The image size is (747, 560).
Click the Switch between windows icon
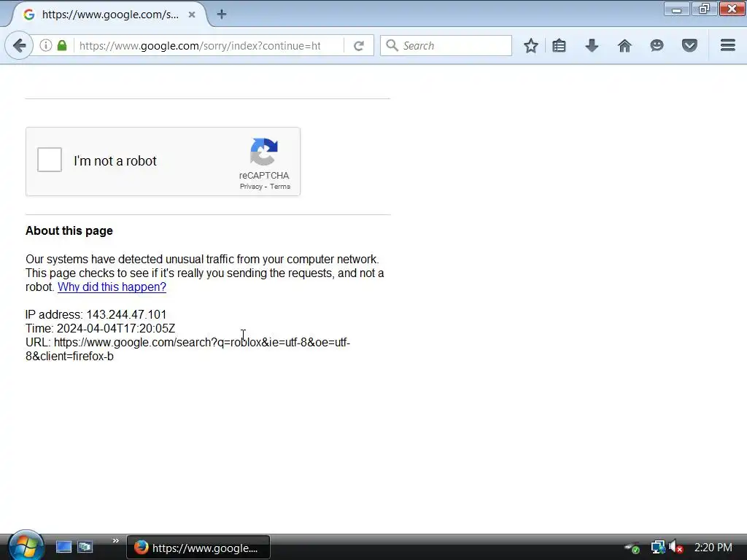[x=86, y=547]
